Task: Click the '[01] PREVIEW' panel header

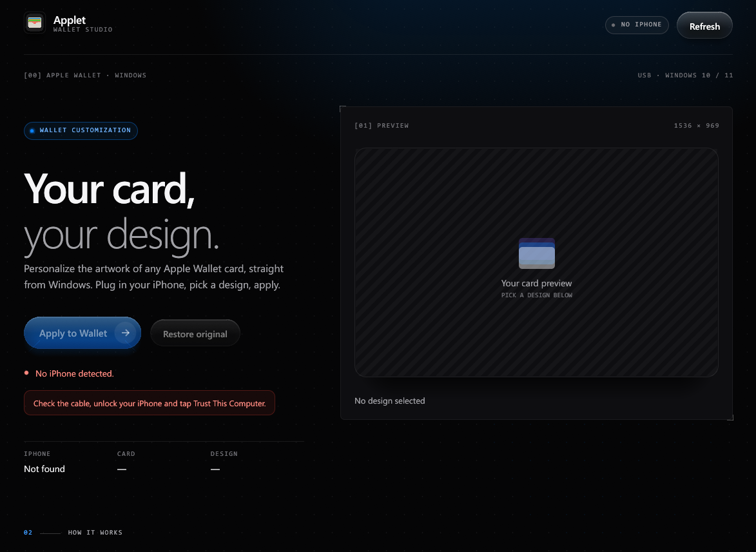Action: coord(382,126)
